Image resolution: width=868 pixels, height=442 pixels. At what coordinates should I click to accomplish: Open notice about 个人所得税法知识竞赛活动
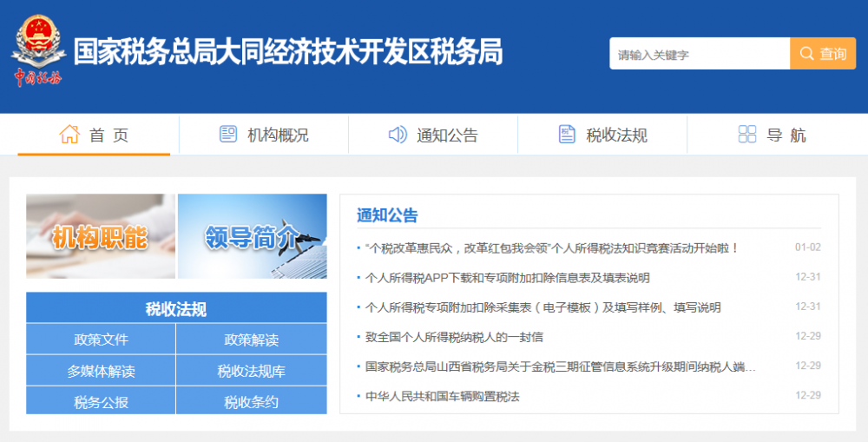click(x=552, y=248)
